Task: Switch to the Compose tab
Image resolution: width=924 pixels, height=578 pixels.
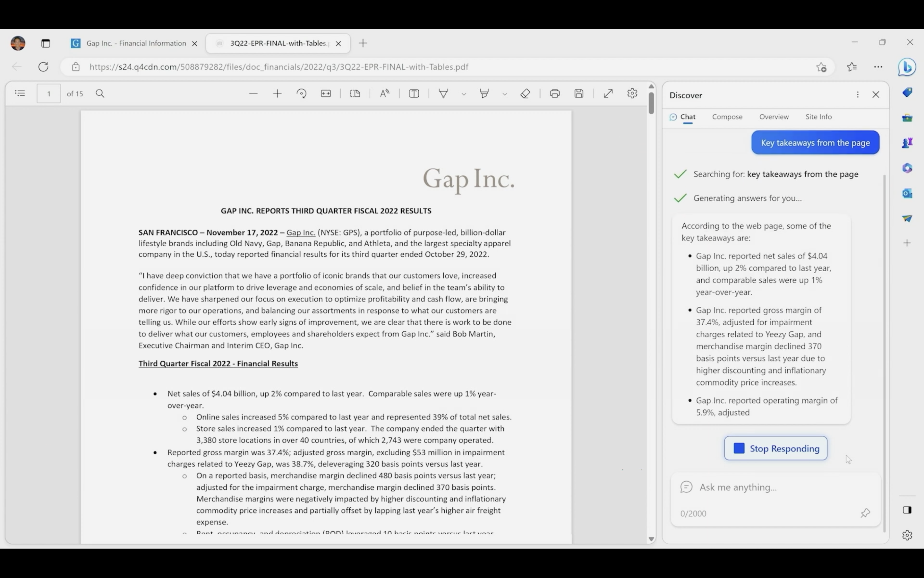Action: (x=727, y=117)
